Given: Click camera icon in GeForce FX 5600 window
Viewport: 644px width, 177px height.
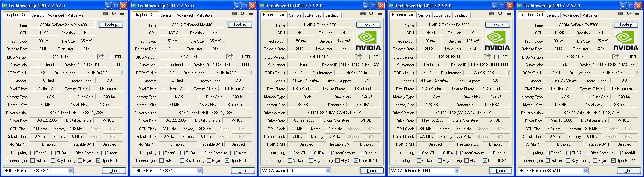Looking at the screenshot, I should pos(492,14).
